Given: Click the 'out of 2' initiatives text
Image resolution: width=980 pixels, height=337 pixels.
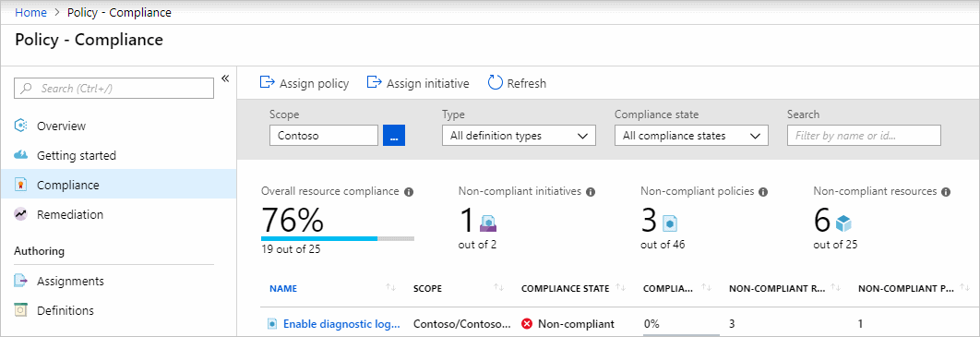Looking at the screenshot, I should [x=477, y=245].
